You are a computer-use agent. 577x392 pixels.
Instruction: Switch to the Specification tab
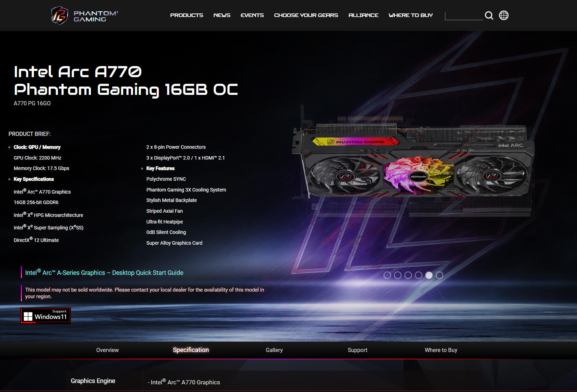point(191,350)
